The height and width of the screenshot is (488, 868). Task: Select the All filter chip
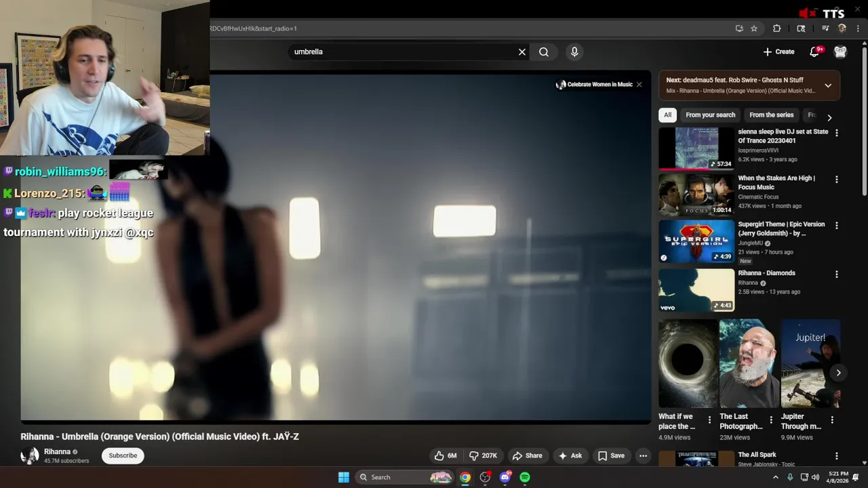click(667, 115)
